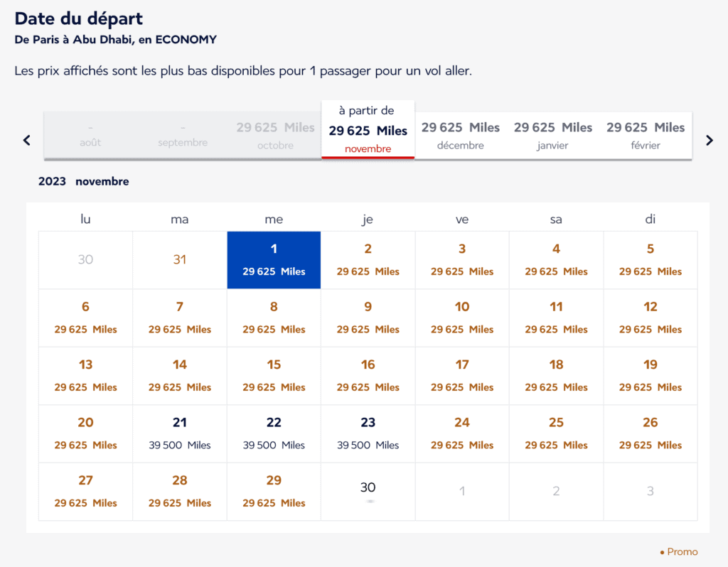The width and height of the screenshot is (728, 567).
Task: Click the right arrow to show next months
Action: click(709, 140)
